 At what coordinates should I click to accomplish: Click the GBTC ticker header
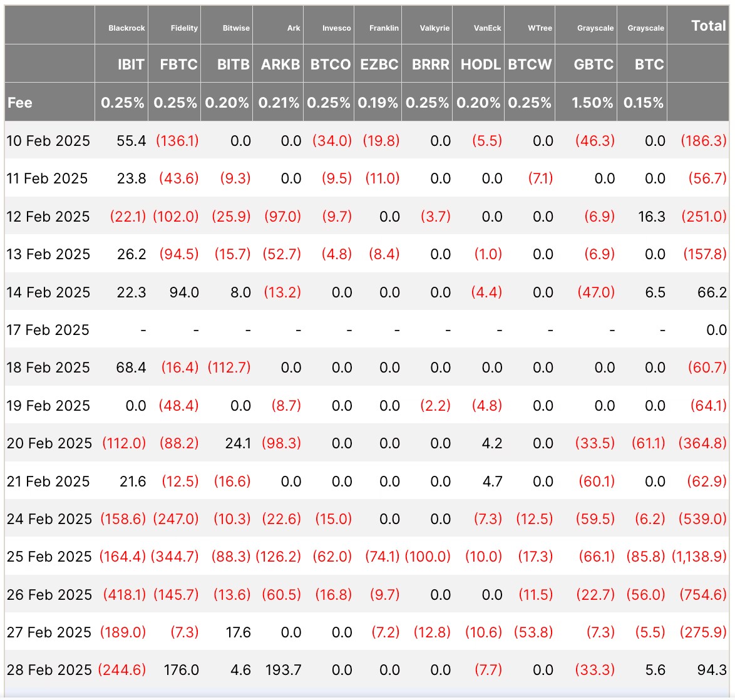pos(594,64)
